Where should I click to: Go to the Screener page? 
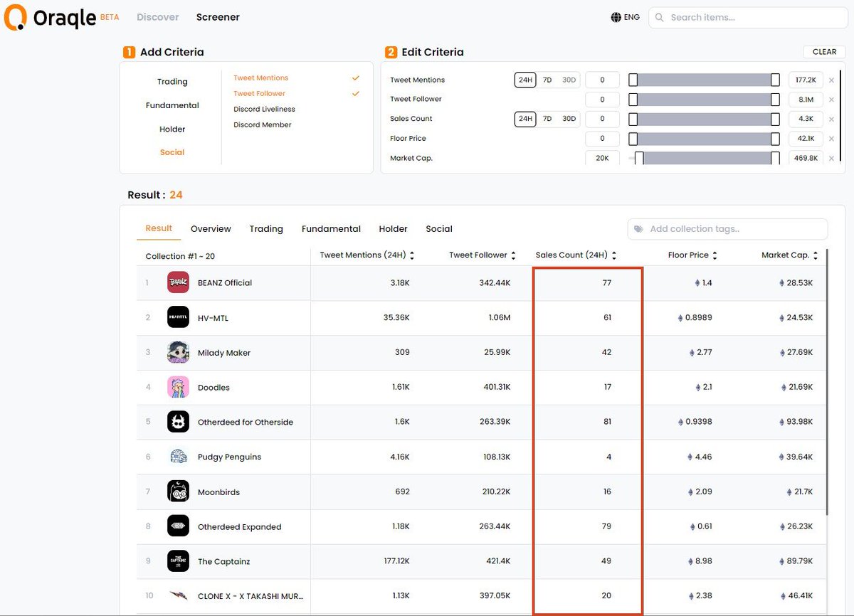pos(218,17)
